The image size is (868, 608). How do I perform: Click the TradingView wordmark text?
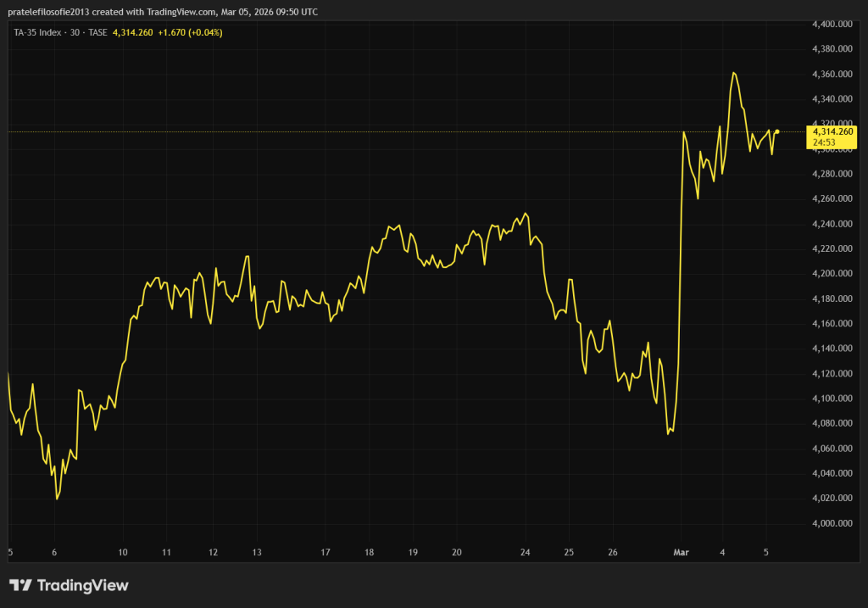click(x=82, y=585)
